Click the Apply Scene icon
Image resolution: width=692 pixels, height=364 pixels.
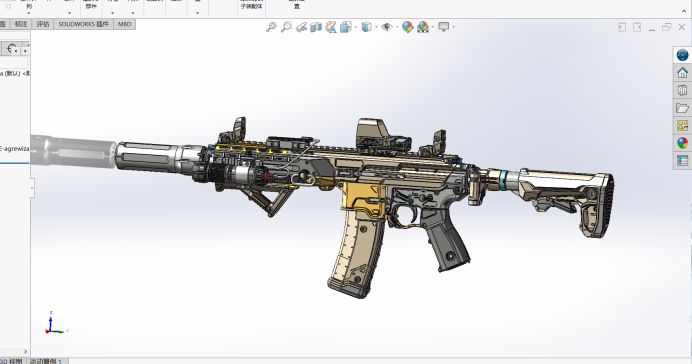(x=423, y=27)
